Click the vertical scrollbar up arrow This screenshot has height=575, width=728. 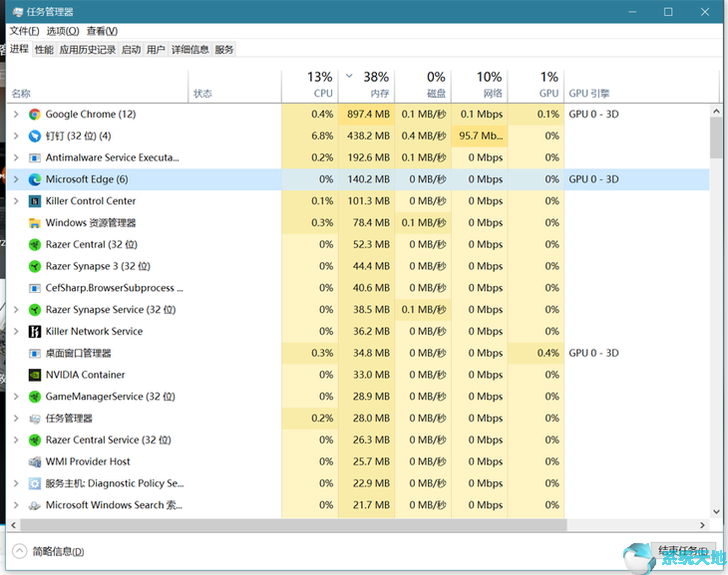pyautogui.click(x=716, y=112)
